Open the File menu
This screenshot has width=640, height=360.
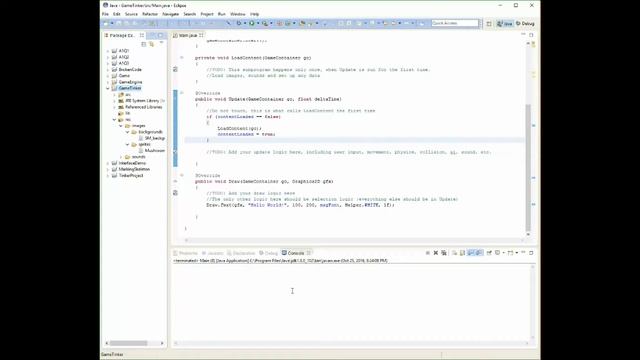(x=105, y=14)
